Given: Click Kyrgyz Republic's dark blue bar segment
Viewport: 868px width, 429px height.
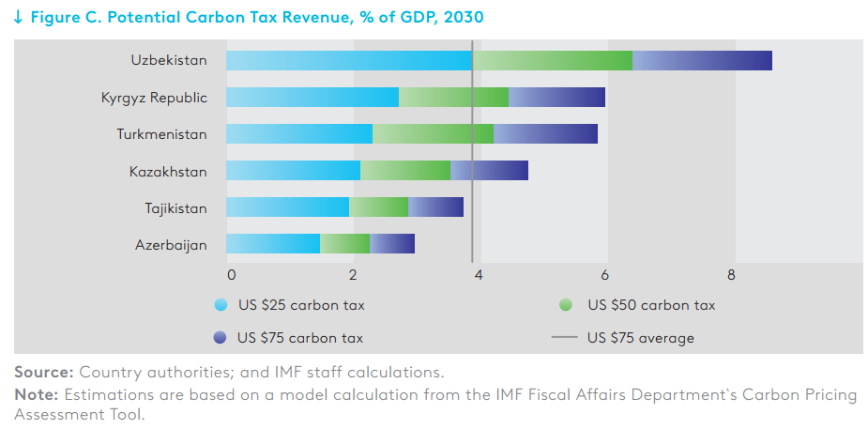Looking at the screenshot, I should [x=556, y=97].
